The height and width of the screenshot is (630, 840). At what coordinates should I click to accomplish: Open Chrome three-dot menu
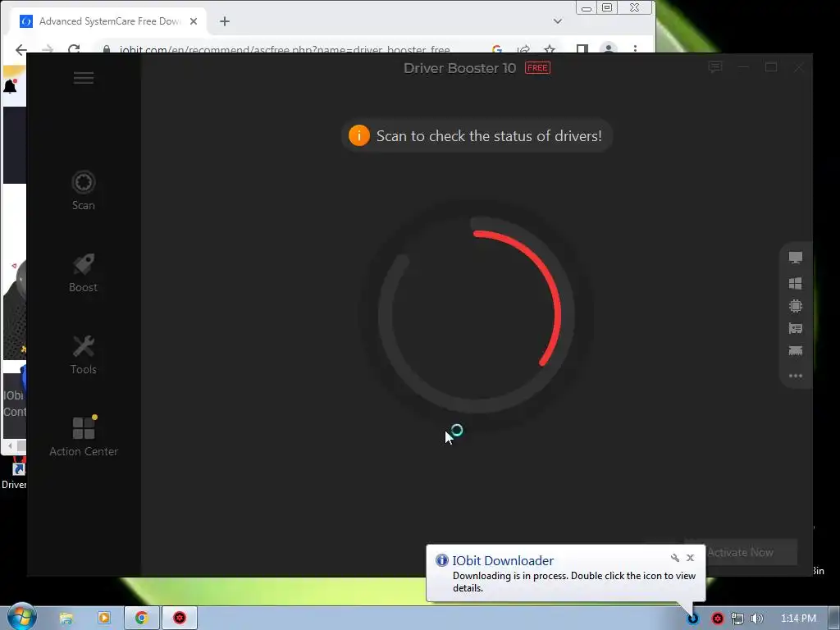(x=636, y=49)
